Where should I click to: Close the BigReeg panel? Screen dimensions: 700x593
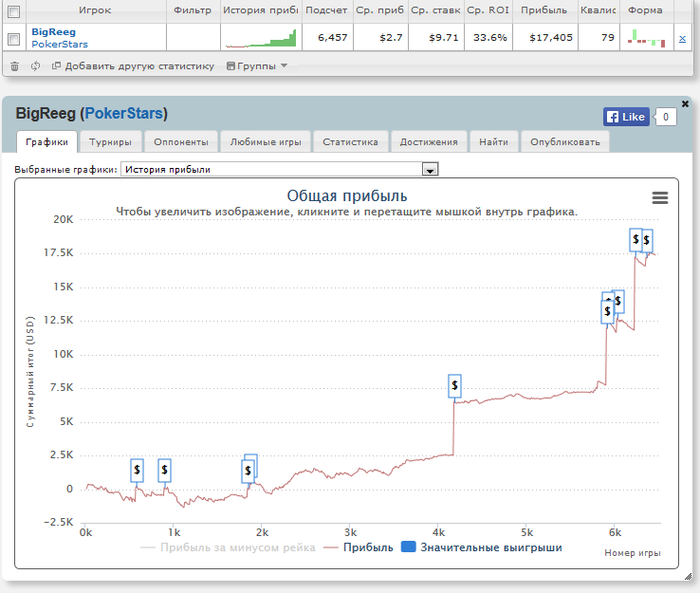tap(685, 104)
